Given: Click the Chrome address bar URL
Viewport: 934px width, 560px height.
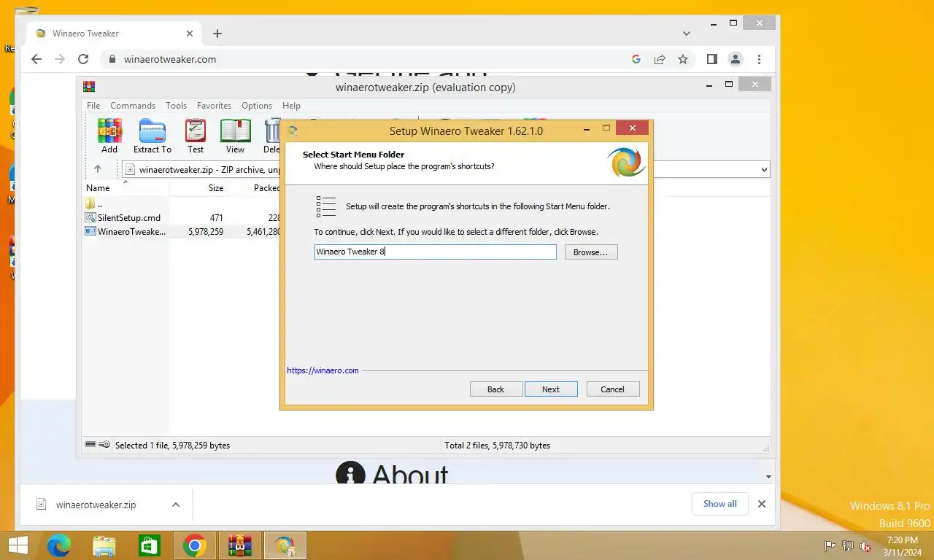Looking at the screenshot, I should point(170,59).
